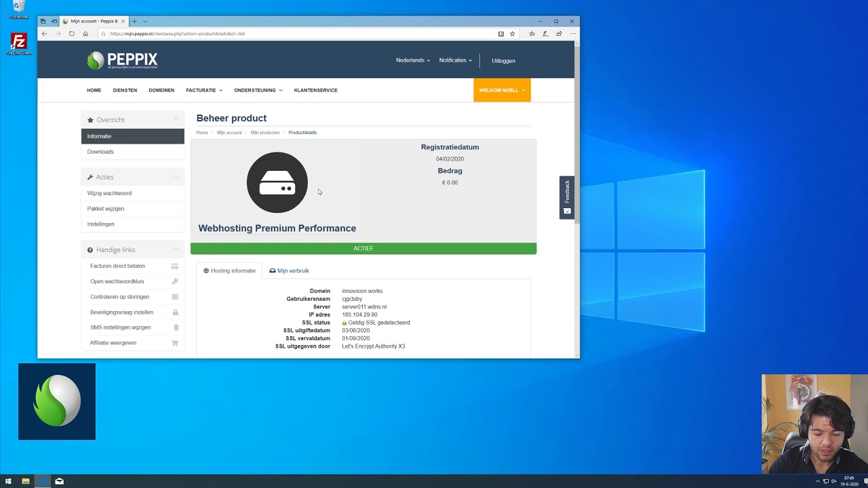Switch to the Mijn verbruik tab
Image resolution: width=868 pixels, height=488 pixels.
click(x=289, y=270)
